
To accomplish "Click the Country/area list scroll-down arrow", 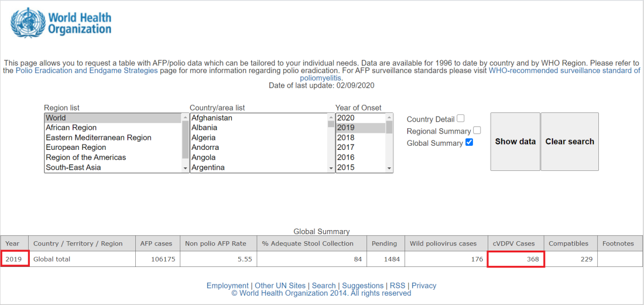I will (331, 168).
